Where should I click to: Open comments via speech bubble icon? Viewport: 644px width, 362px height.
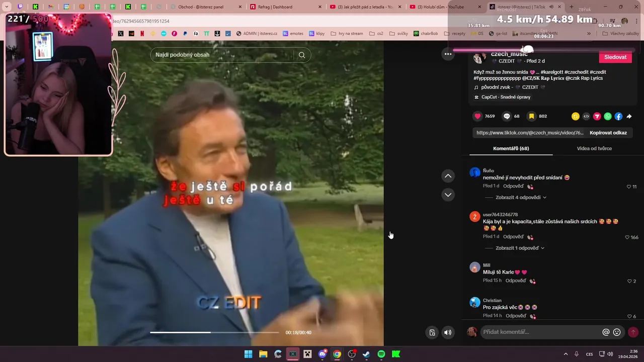tap(507, 116)
